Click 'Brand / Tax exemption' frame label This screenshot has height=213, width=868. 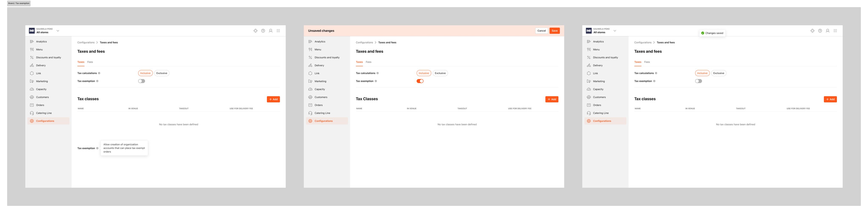[x=19, y=3]
